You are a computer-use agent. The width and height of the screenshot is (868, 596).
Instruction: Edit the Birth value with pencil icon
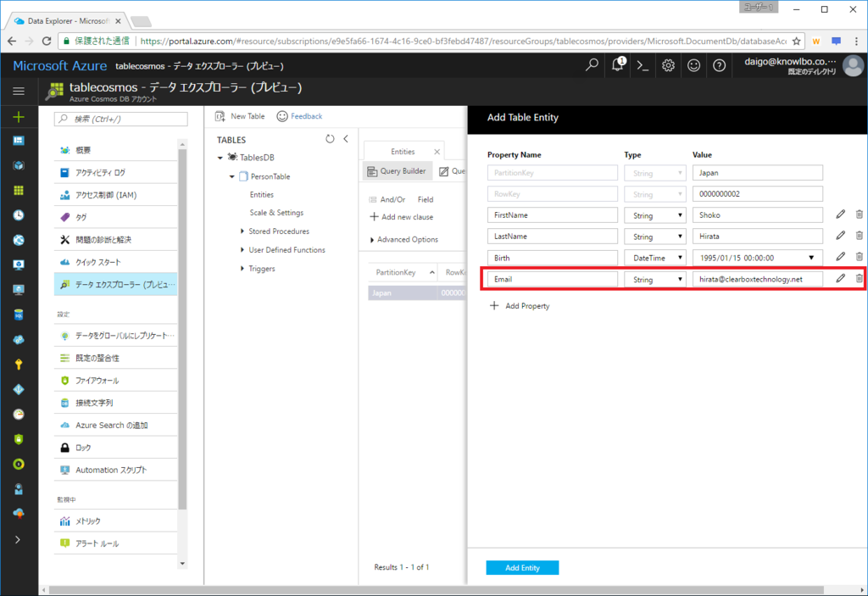pos(840,256)
